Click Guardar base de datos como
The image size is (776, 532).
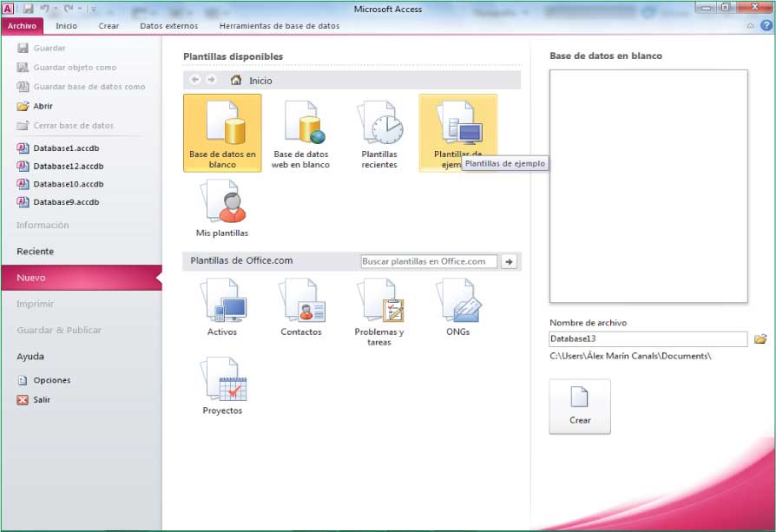point(82,87)
